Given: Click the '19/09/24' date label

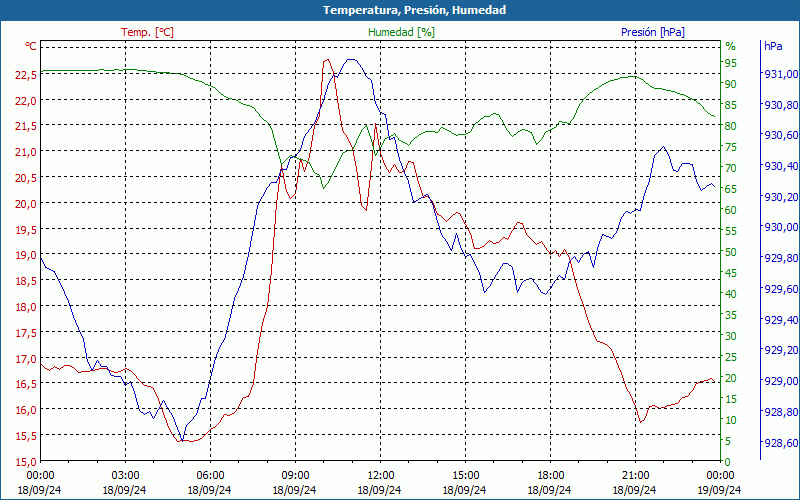Looking at the screenshot, I should 720,490.
